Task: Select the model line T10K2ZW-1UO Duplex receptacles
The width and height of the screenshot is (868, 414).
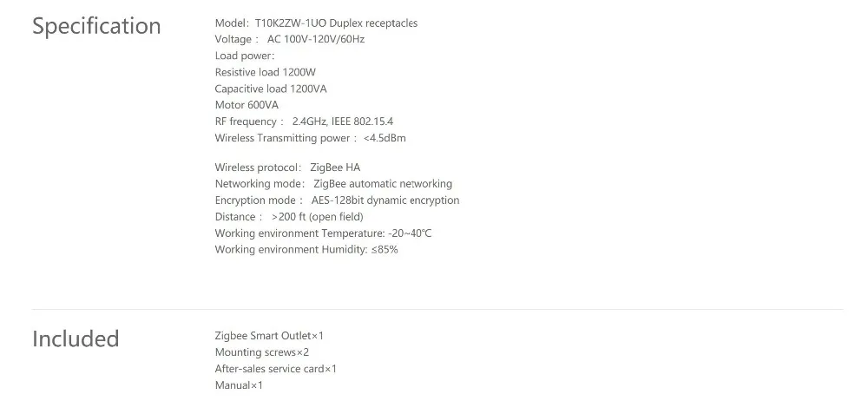Action: 316,23
